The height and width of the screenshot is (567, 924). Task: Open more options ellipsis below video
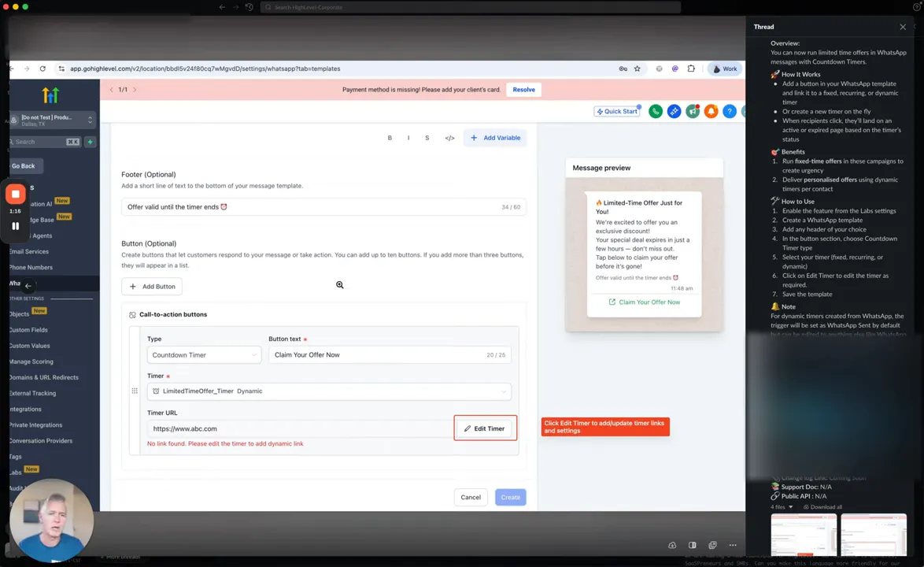(733, 545)
